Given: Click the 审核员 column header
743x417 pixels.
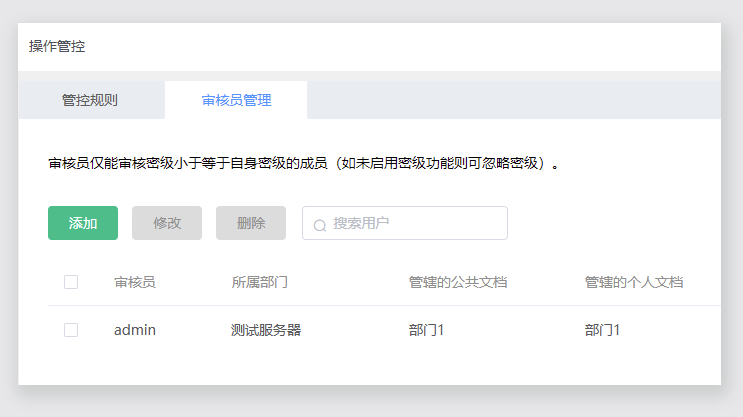Looking at the screenshot, I should (135, 282).
